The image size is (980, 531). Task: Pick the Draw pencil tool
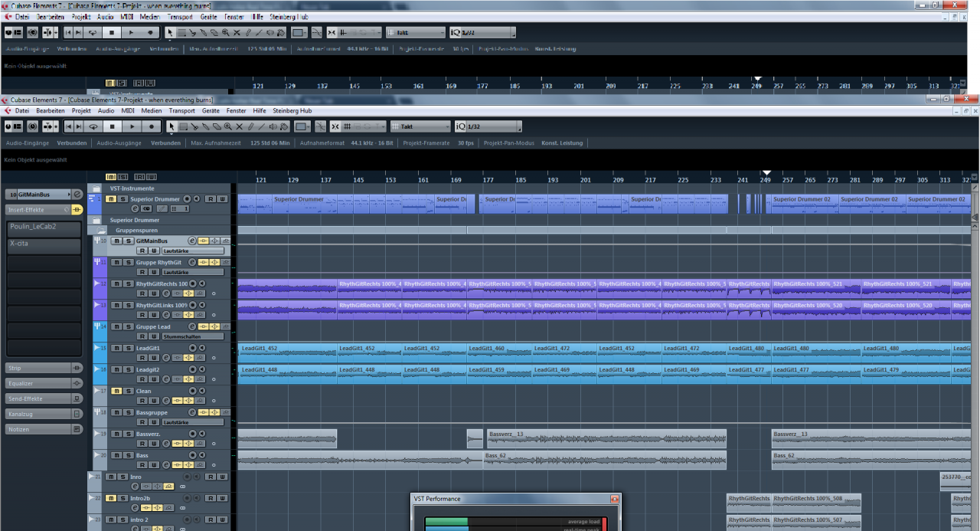[250, 126]
